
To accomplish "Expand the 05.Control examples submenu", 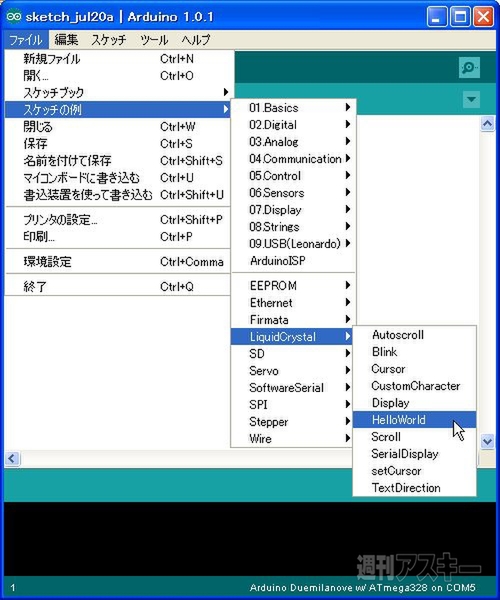I will (x=293, y=176).
